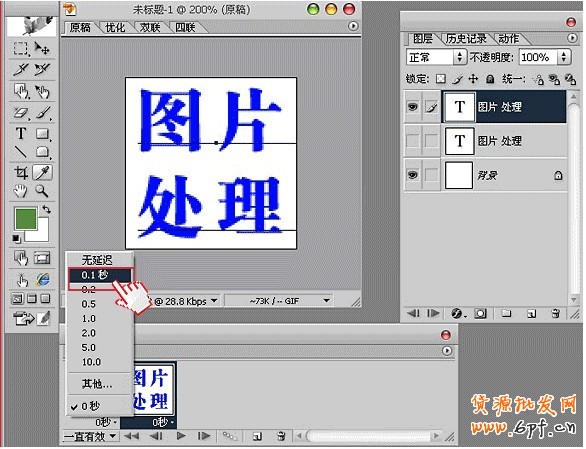Select the Hand tool
Viewport: 586px width, 449px height.
point(21,191)
